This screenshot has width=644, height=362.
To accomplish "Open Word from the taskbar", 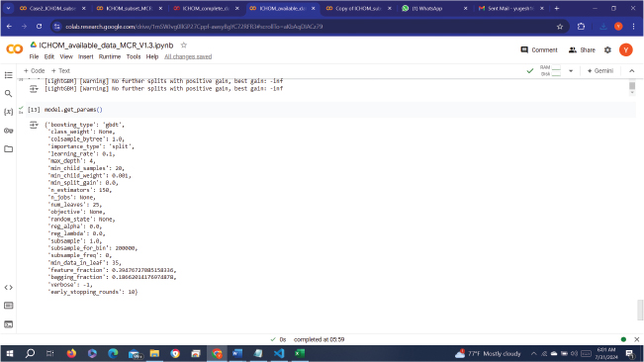I will click(x=237, y=353).
